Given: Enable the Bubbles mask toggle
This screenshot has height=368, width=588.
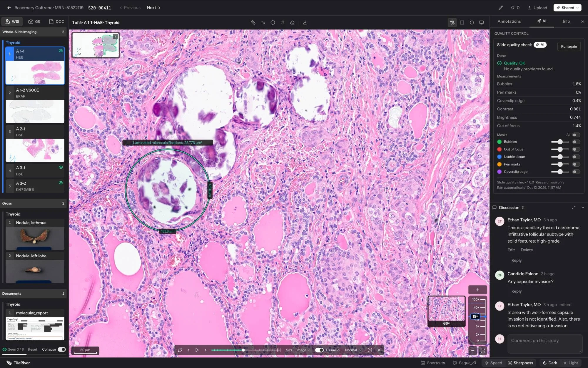Looking at the screenshot, I should [576, 142].
